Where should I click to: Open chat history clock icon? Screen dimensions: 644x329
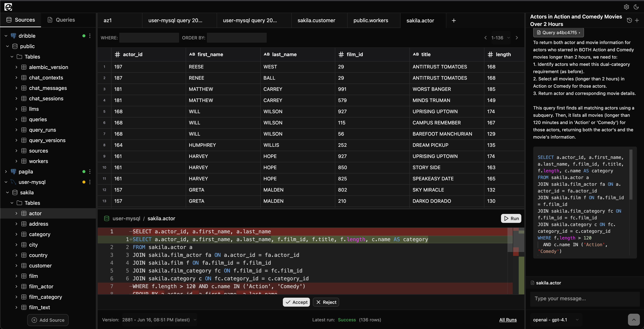pyautogui.click(x=629, y=21)
